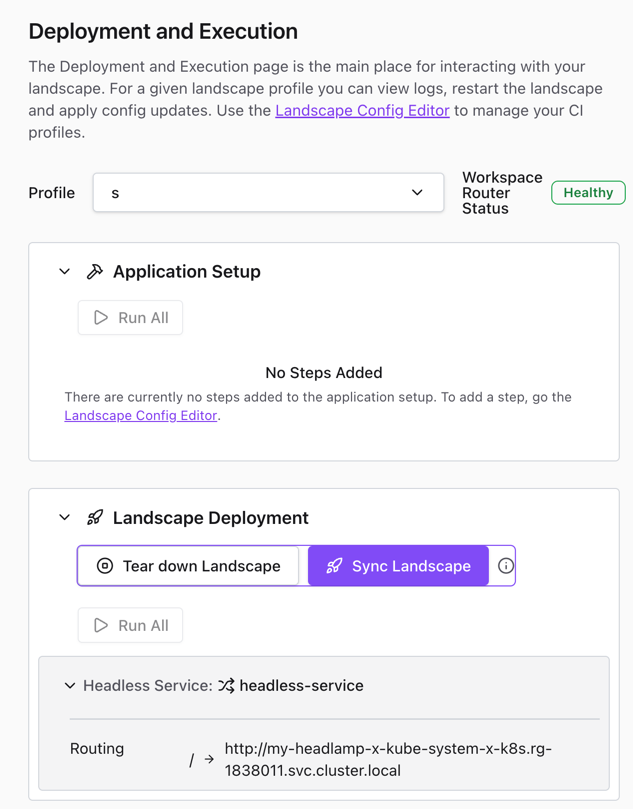Click the hammer icon beside Application Setup
The image size is (633, 809).
coord(94,271)
